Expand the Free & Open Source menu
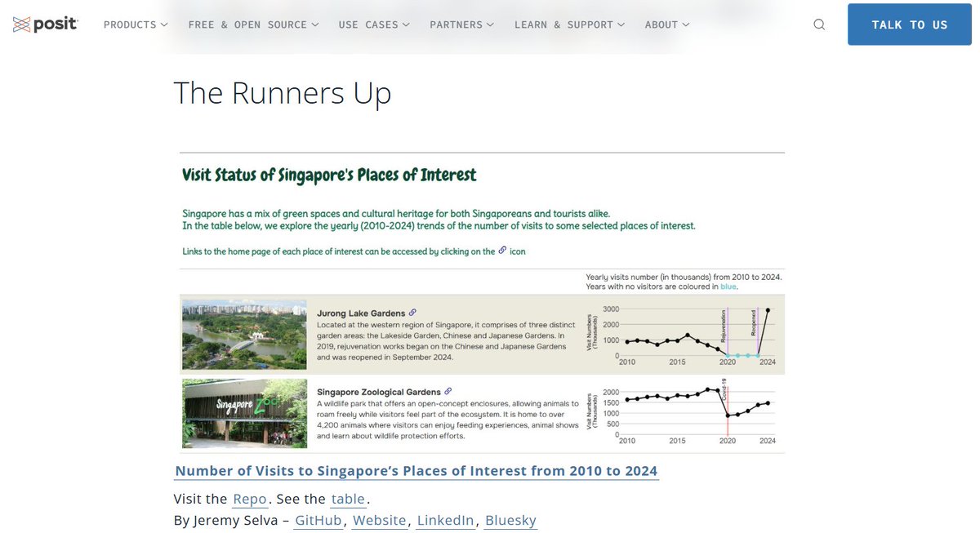The image size is (980, 533). (x=254, y=24)
